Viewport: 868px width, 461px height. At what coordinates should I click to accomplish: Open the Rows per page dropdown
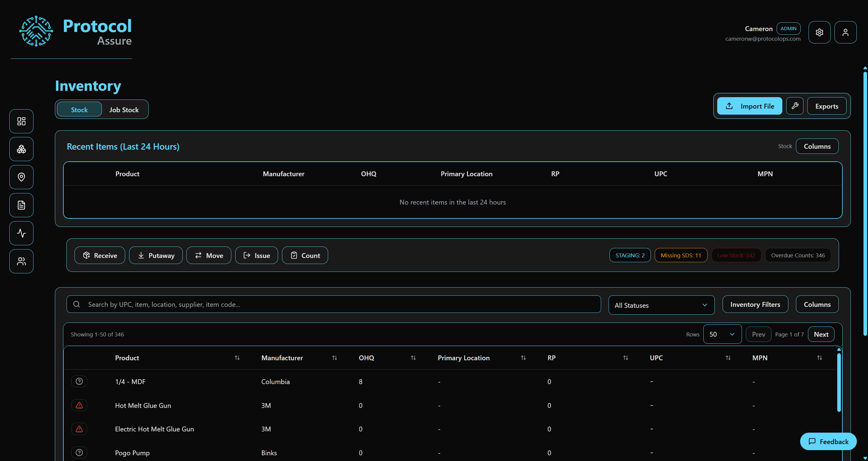(722, 334)
